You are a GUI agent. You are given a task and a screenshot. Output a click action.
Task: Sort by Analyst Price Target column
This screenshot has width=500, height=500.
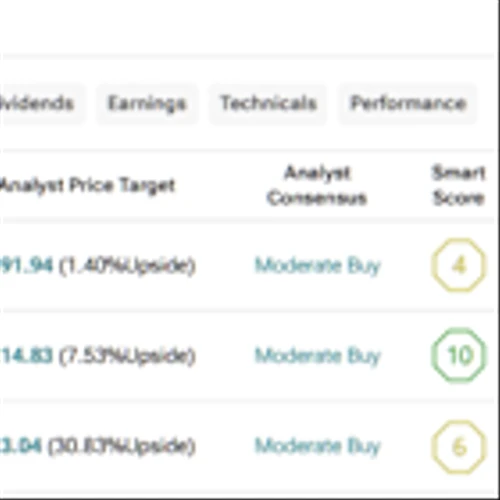pyautogui.click(x=87, y=186)
